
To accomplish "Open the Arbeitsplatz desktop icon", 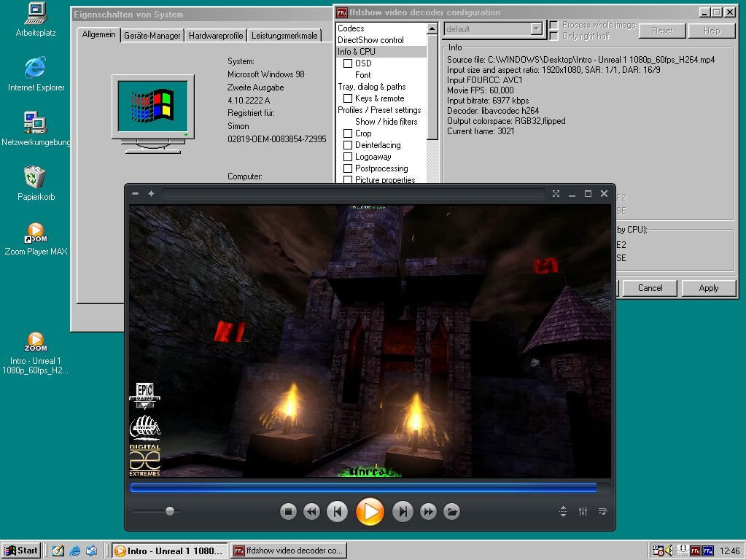I will pyautogui.click(x=36, y=20).
